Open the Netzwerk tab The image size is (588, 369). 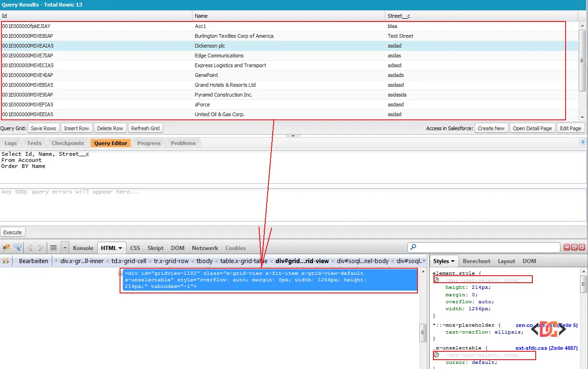[205, 248]
